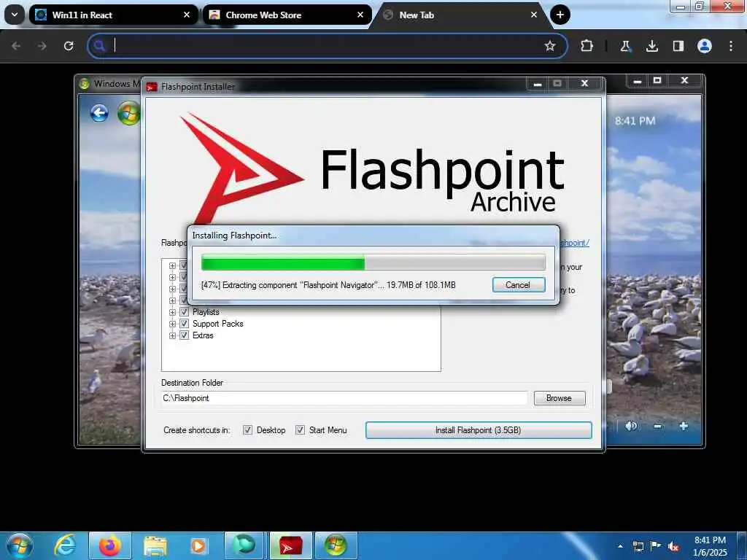Launch Firefox from the taskbar
The image size is (747, 560).
point(109,545)
